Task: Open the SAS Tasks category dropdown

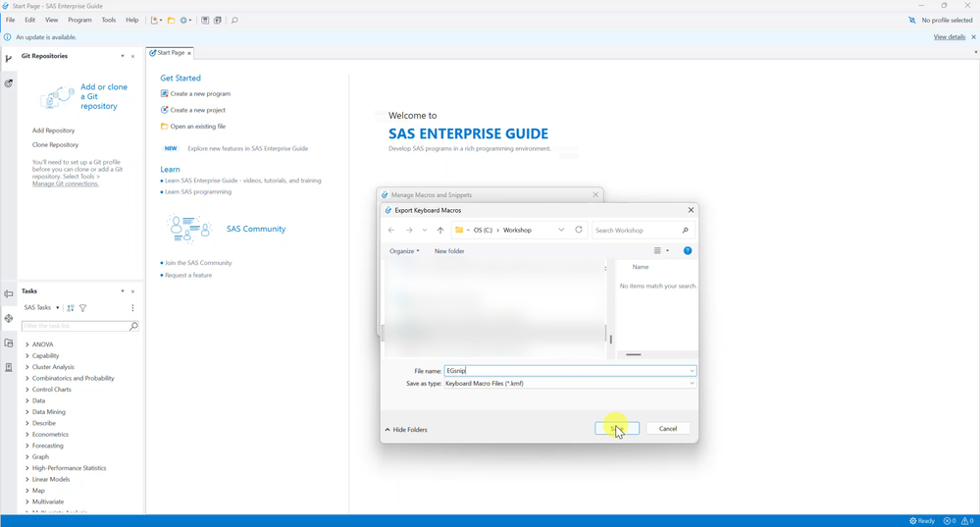Action: coord(58,307)
